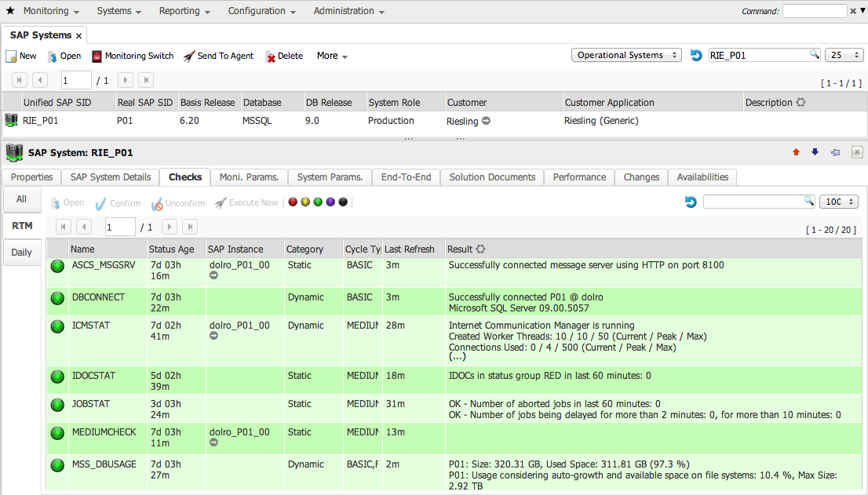Close the SAP System detail panel
The width and height of the screenshot is (868, 495).
coord(857,152)
